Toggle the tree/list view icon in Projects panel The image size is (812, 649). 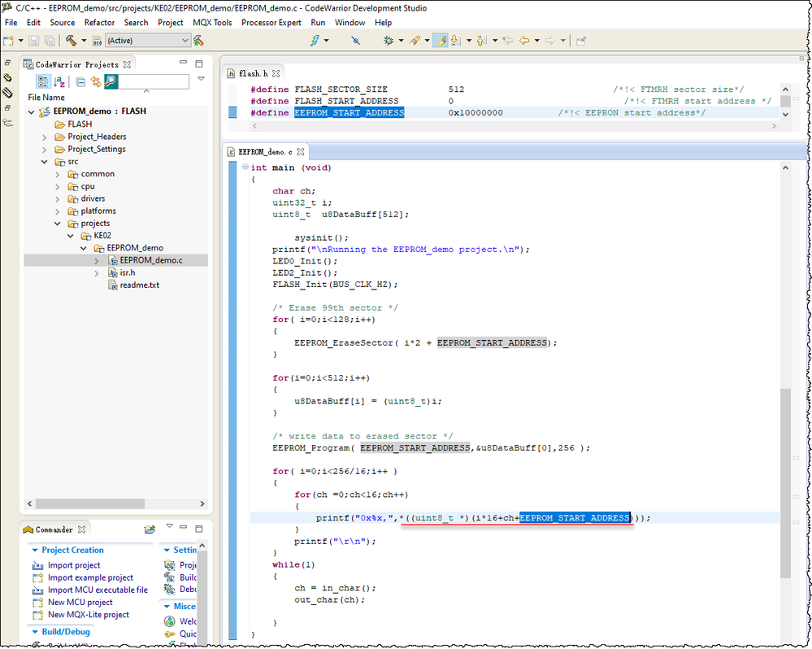pos(43,81)
